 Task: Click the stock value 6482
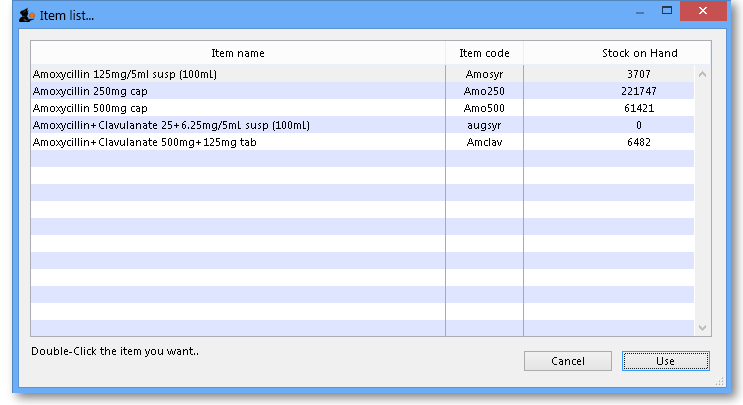[639, 142]
